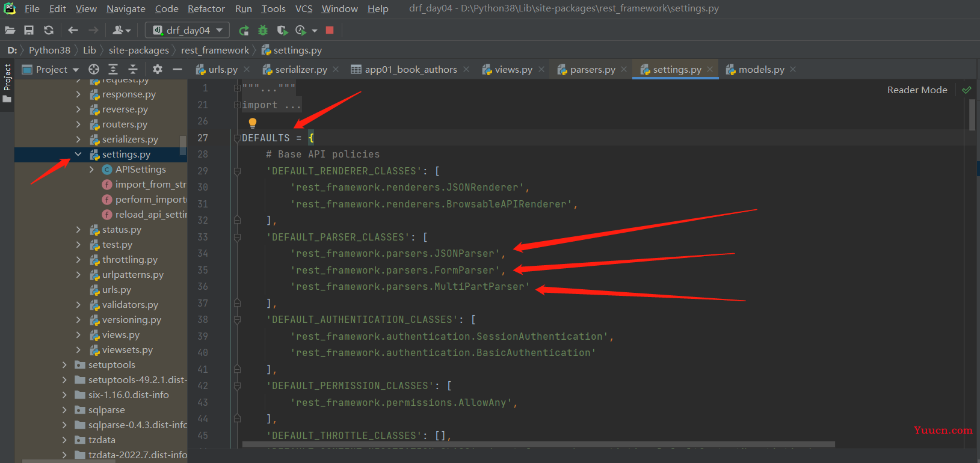980x463 pixels.
Task: Collapse settings.py tree node
Action: pos(78,155)
